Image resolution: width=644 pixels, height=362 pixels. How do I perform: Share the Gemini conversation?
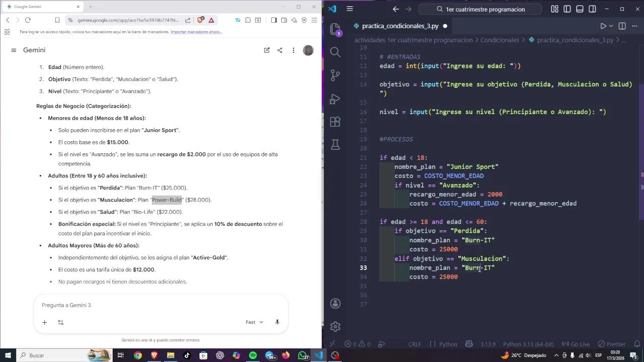pos(280,50)
